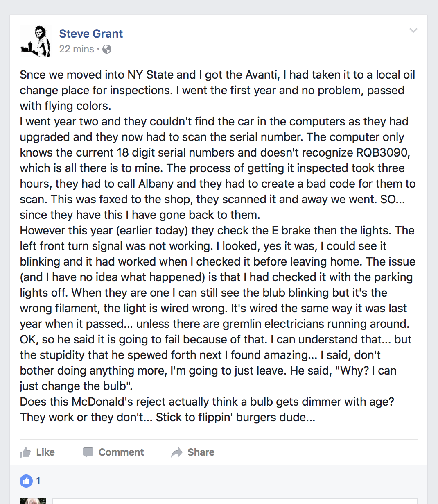Click the Share arrow icon
Screen dimensions: 438x504
pos(177,452)
